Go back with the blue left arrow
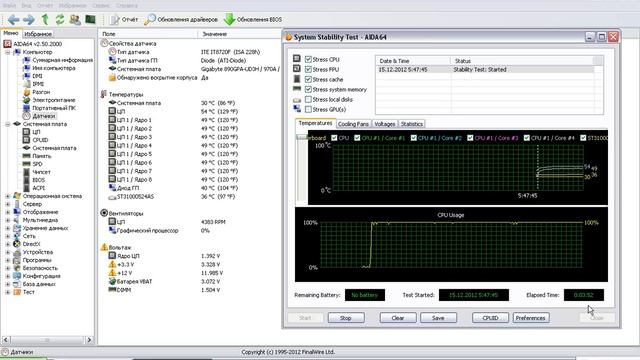 coord(13,19)
